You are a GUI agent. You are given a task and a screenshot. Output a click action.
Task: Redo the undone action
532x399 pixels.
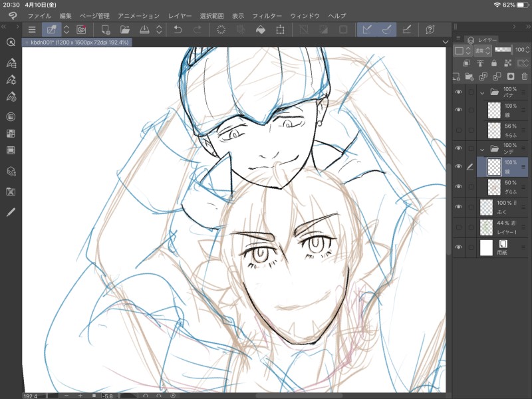click(x=197, y=30)
